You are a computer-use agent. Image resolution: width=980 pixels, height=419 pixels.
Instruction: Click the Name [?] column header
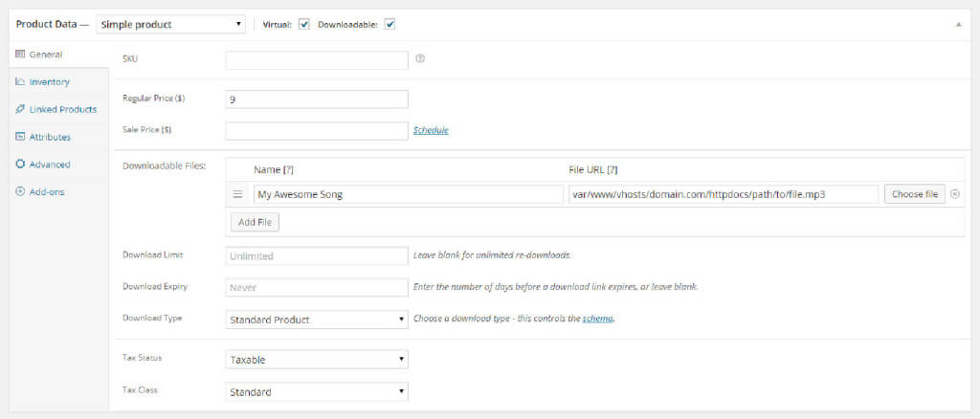click(274, 170)
